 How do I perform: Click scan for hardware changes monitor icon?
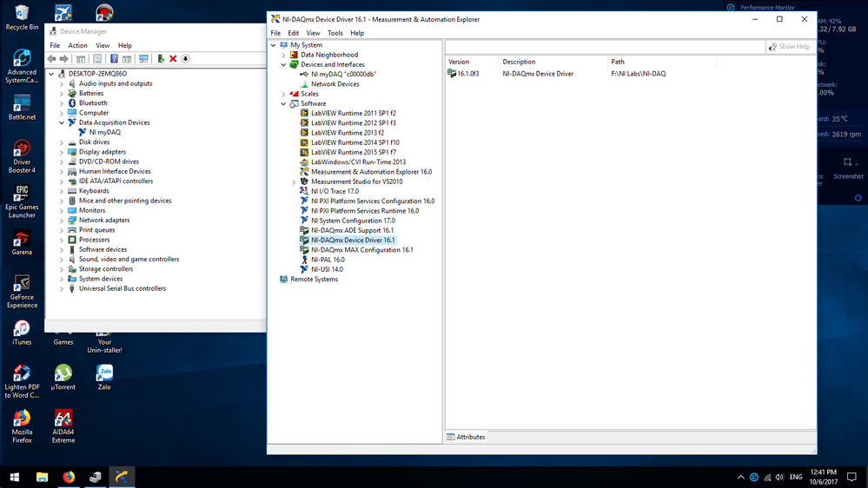click(x=143, y=59)
